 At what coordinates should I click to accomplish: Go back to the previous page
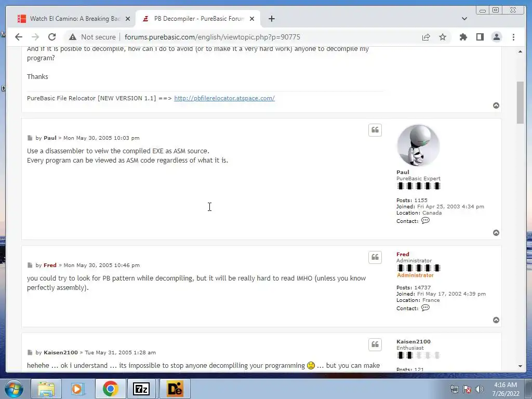[19, 37]
